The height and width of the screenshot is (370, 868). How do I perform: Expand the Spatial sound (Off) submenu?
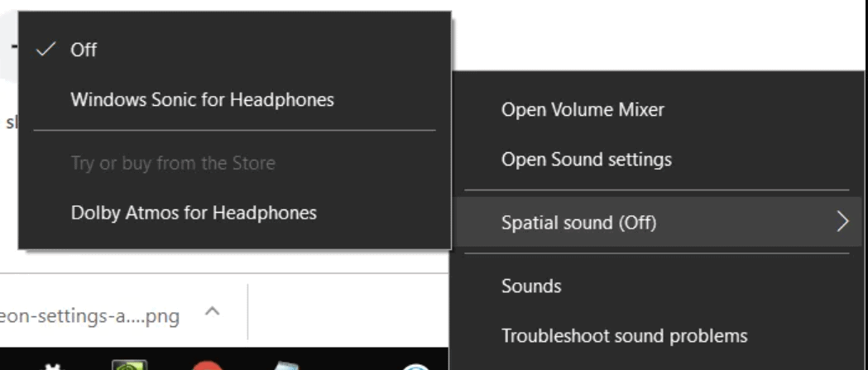(x=659, y=222)
